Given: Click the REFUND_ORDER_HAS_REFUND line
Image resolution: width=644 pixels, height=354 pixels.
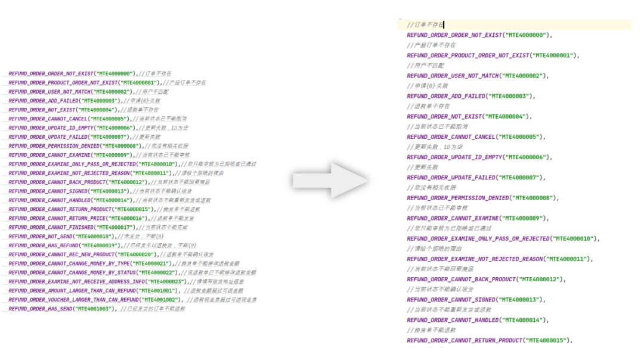Looking at the screenshot, I should coord(103,245).
